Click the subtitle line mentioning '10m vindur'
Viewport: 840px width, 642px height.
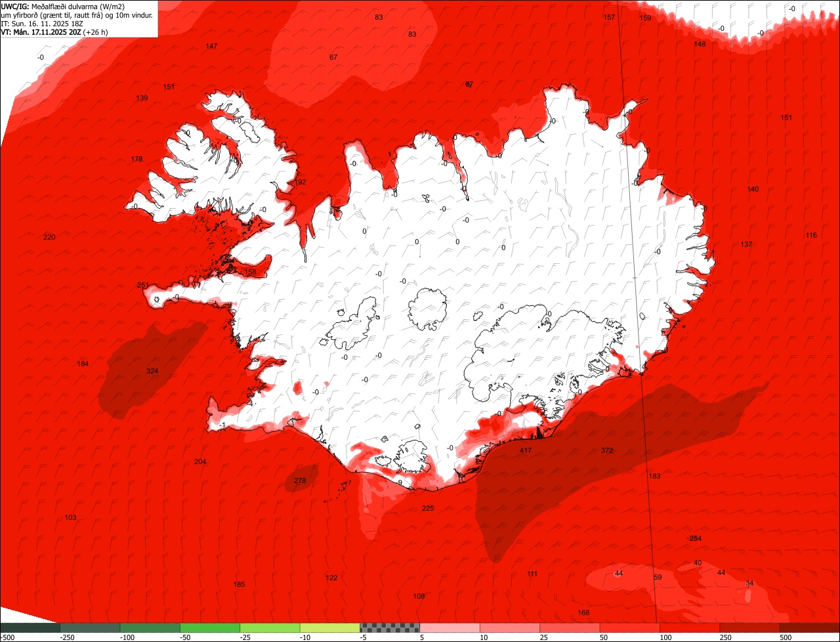[x=77, y=14]
